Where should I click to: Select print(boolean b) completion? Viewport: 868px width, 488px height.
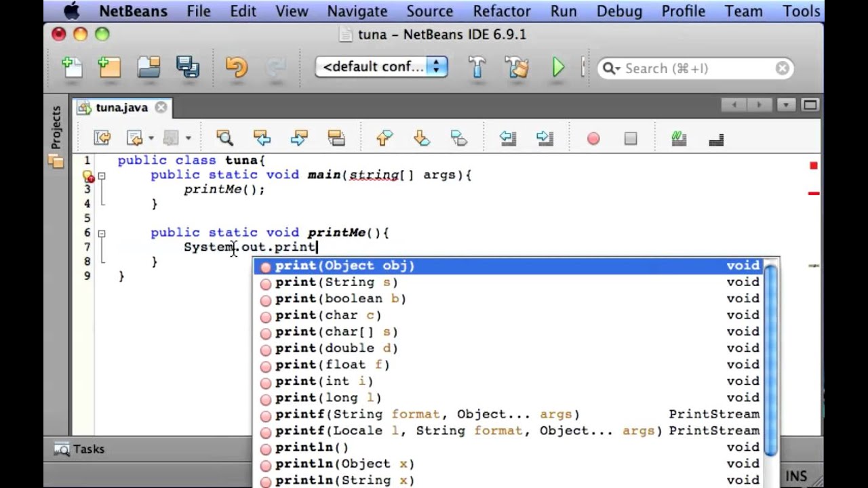pyautogui.click(x=509, y=298)
